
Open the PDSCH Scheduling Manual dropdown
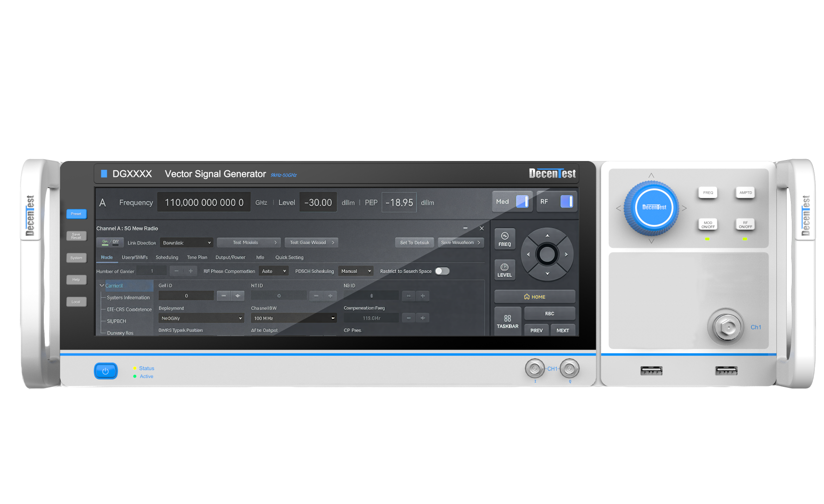pos(356,271)
